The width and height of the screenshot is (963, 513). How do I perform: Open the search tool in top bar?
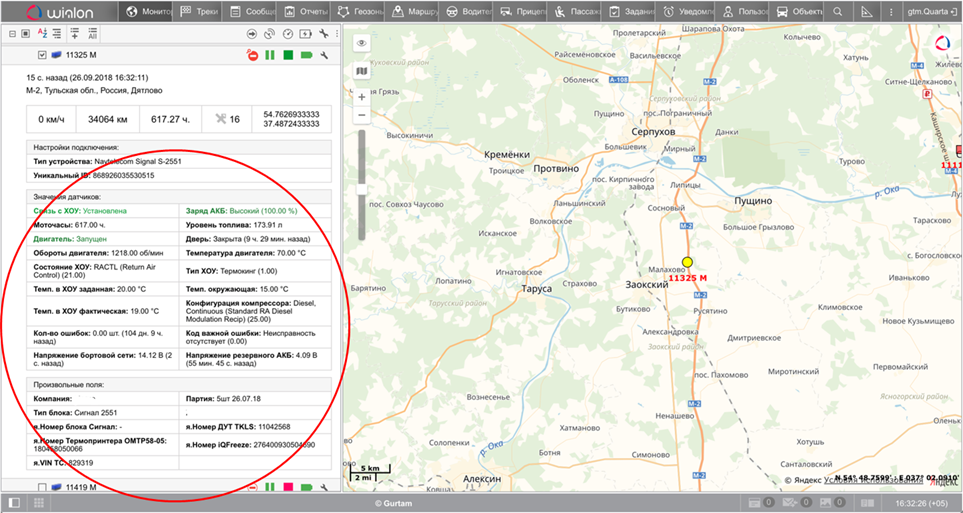(x=839, y=12)
